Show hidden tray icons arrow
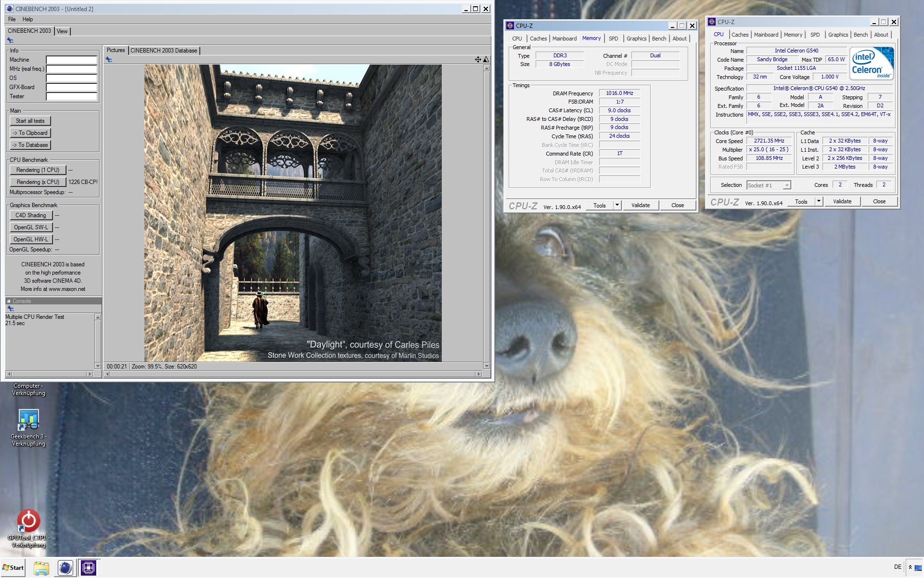The height and width of the screenshot is (578, 924). tap(910, 567)
